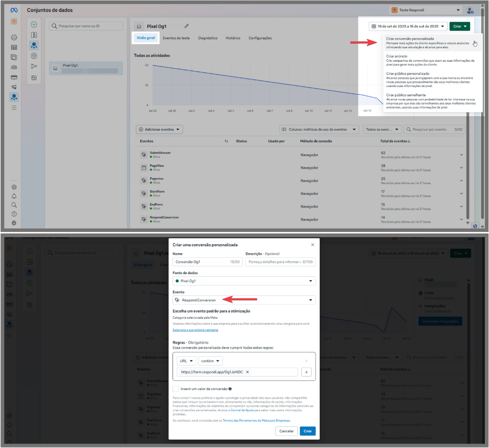Click the Meta logo in the top screenshot sidebar
Image resolution: width=489 pixels, height=448 pixels.
pos(14,10)
